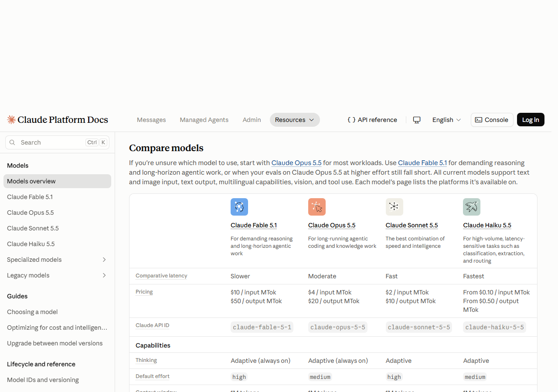
Task: Open Optimizing for cost and intelligence guide
Action: tap(57, 328)
